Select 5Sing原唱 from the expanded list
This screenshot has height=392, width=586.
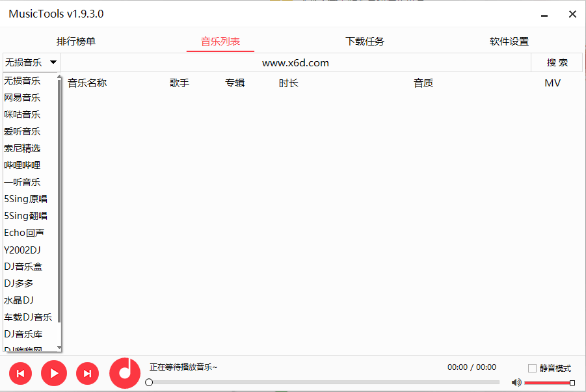[x=26, y=198]
